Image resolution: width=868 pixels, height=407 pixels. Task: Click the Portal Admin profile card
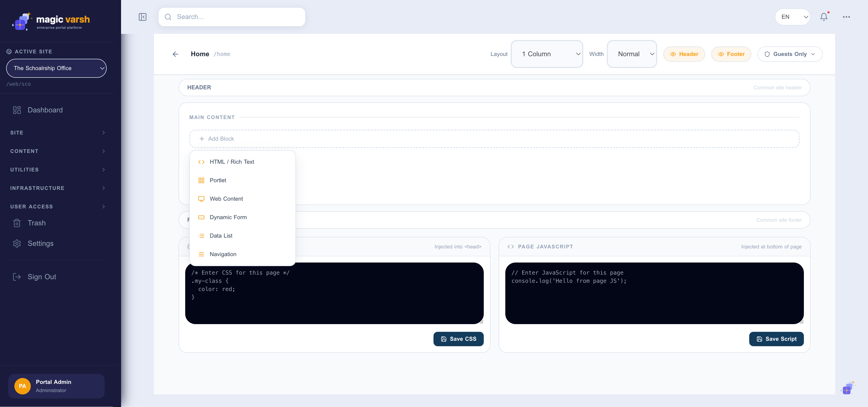(x=56, y=386)
